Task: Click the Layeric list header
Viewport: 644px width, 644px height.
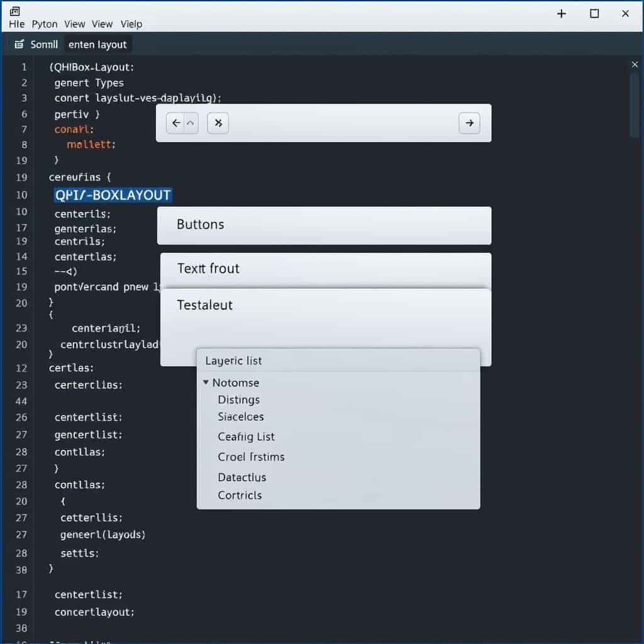Action: (338, 360)
